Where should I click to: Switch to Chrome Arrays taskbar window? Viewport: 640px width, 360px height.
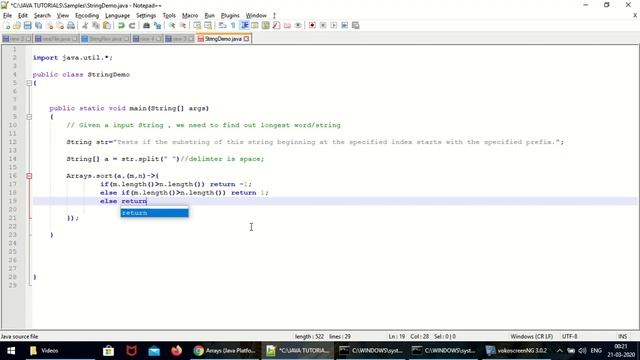224,351
